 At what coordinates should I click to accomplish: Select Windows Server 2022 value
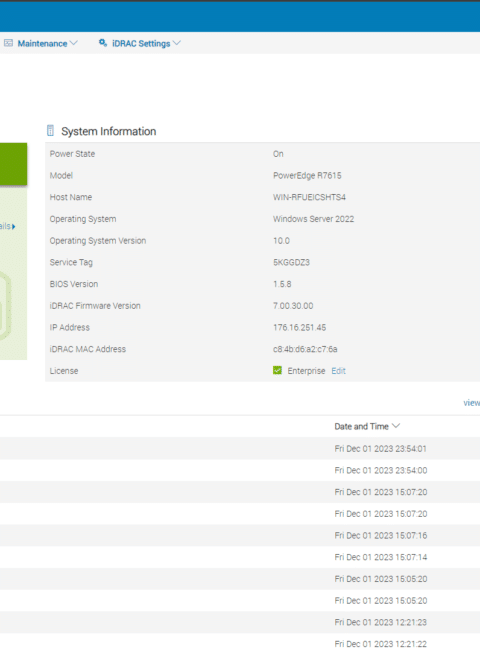point(313,219)
